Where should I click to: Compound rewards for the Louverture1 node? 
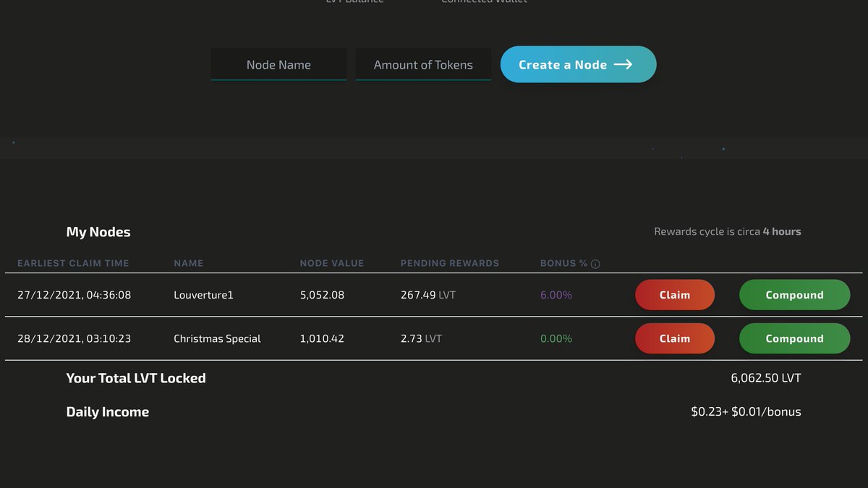[x=794, y=295]
